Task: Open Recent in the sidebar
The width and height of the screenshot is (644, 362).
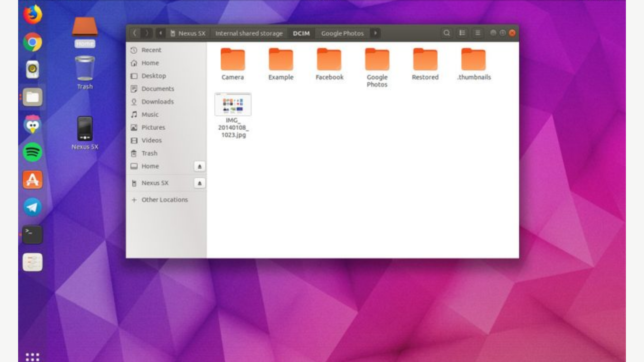Action: point(166,50)
